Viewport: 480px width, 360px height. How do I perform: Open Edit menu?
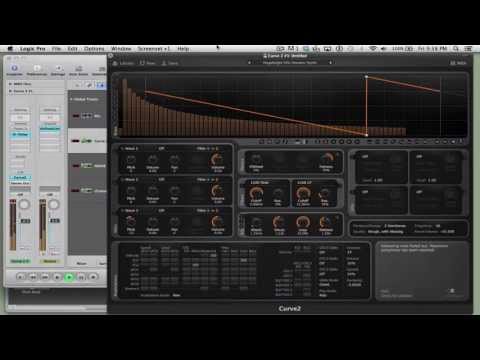(x=72, y=49)
